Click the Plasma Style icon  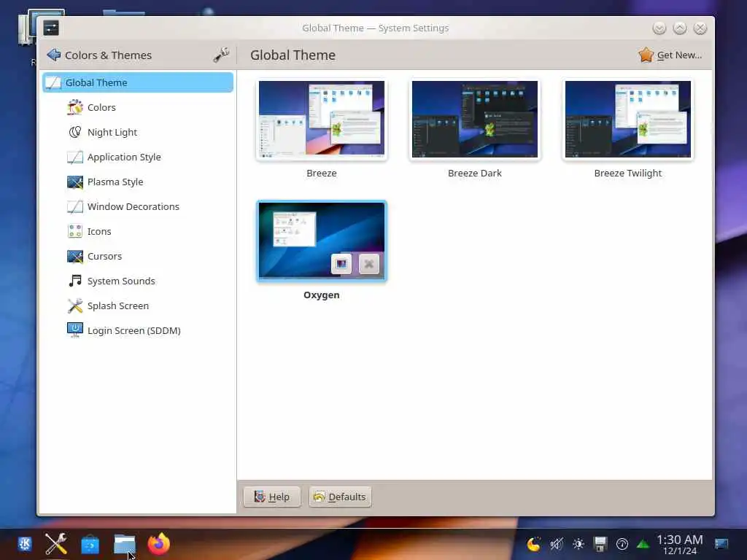pos(75,182)
